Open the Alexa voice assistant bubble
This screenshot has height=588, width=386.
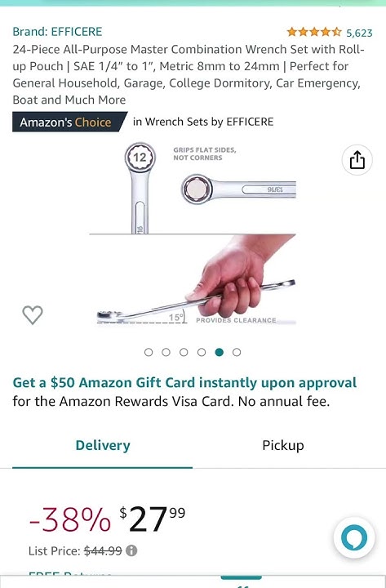tap(354, 537)
